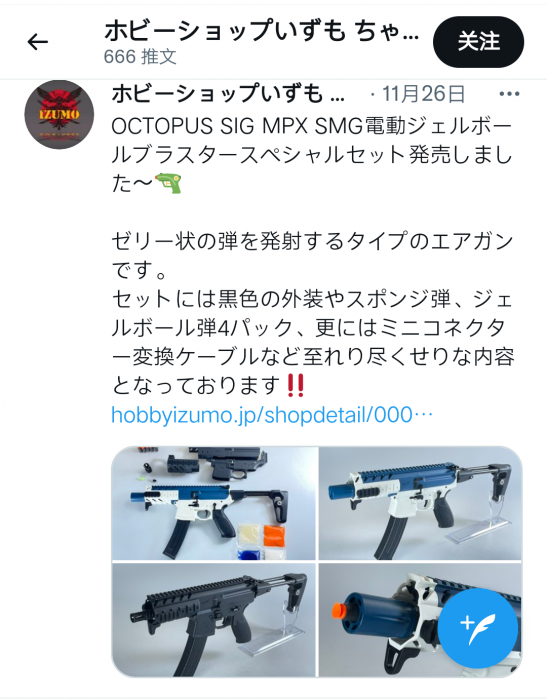View the bottom-right orange muzzle close-up photo
The height and width of the screenshot is (700, 547).
click(421, 620)
